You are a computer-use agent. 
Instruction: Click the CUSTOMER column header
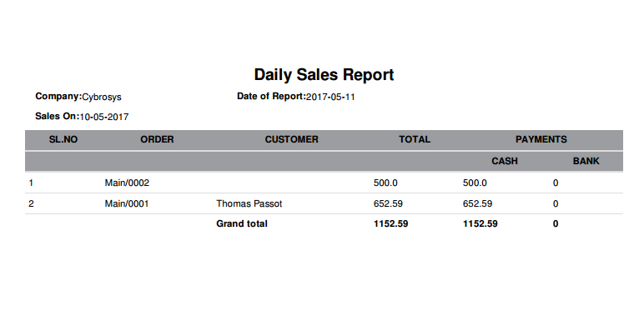(292, 139)
